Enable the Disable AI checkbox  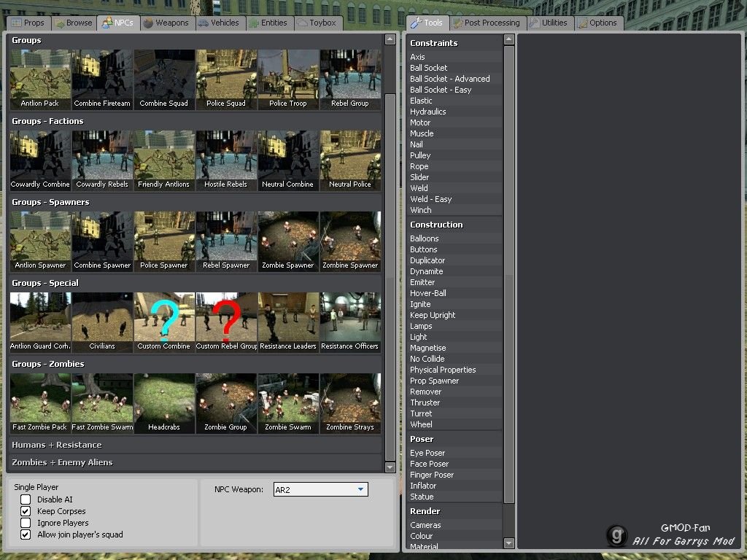26,499
